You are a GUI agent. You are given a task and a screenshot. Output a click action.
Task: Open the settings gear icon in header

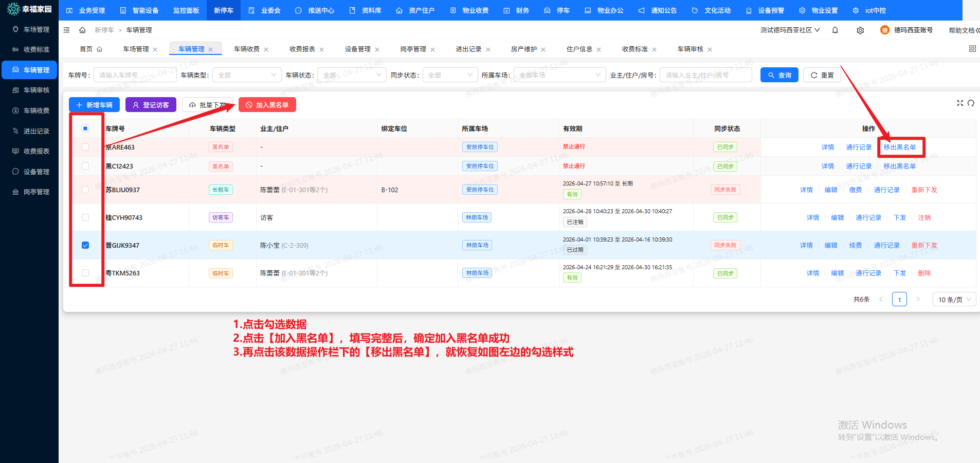pos(860,30)
